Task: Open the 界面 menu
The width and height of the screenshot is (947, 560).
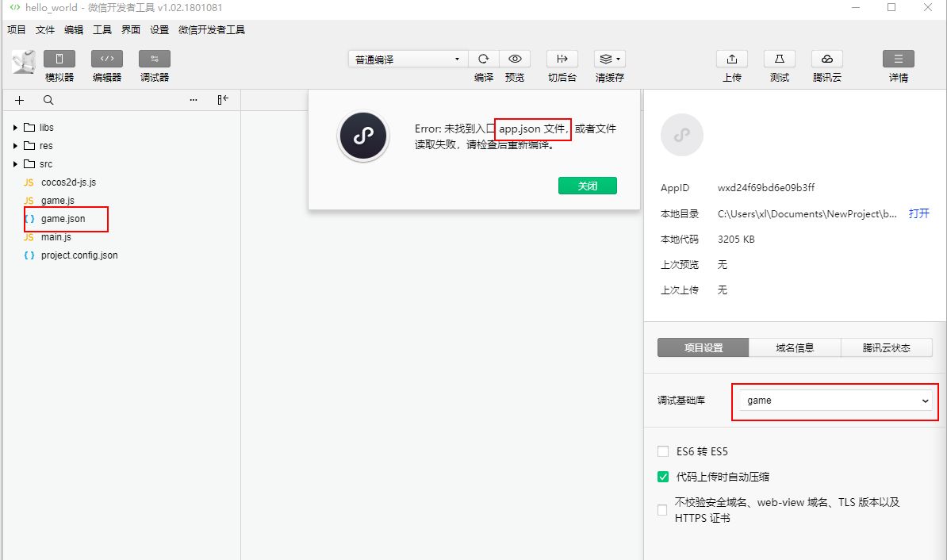Action: [131, 29]
